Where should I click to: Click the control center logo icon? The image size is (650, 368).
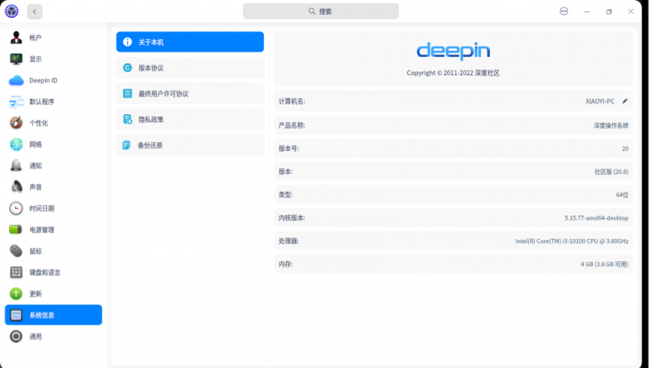coord(12,11)
